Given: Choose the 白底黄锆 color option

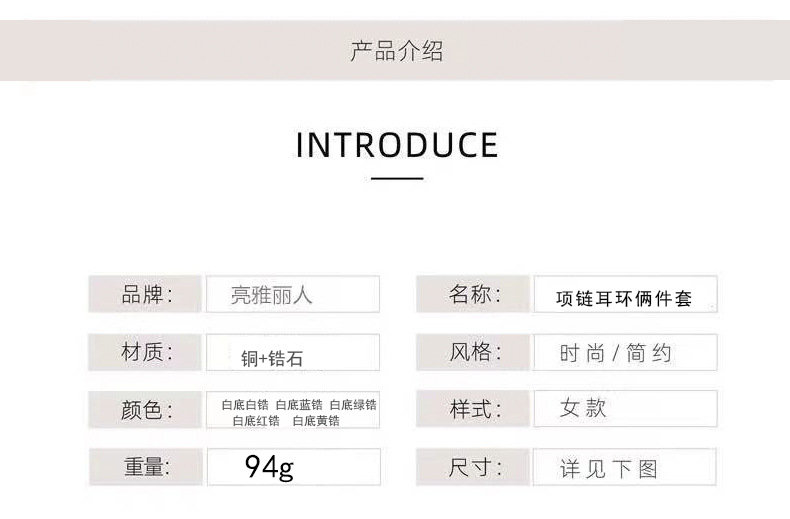Looking at the screenshot, I should (316, 421).
